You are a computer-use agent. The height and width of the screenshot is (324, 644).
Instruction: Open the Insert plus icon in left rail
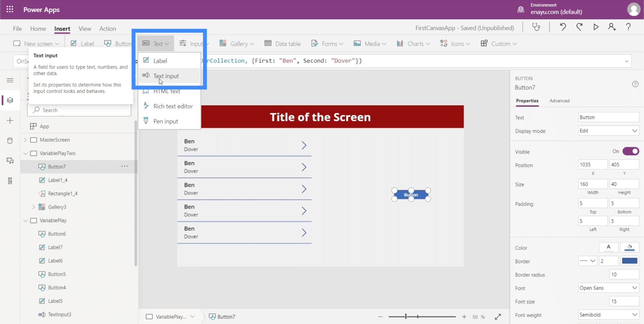[x=10, y=120]
